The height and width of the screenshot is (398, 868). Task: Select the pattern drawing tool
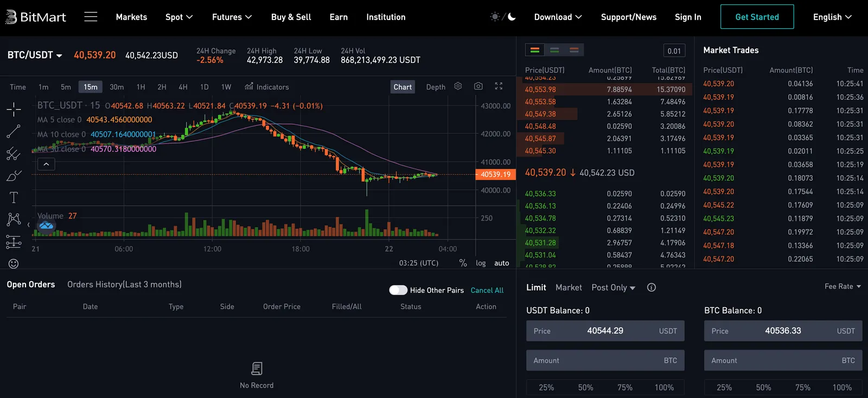14,219
